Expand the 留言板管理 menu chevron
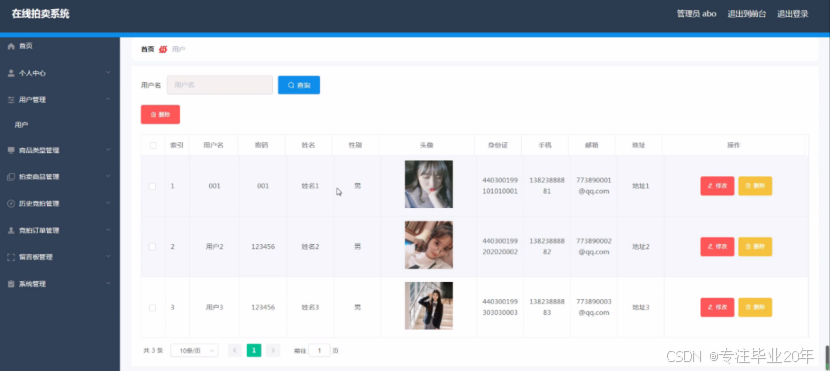 click(x=108, y=256)
